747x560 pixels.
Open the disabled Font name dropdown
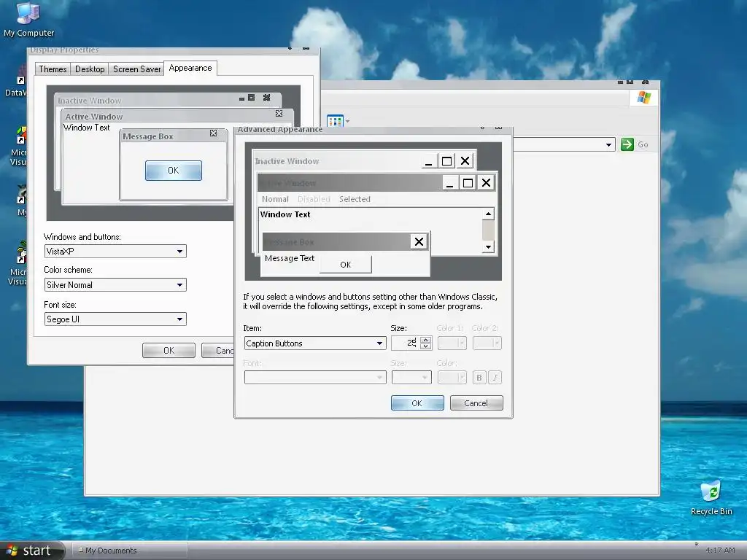click(x=315, y=378)
